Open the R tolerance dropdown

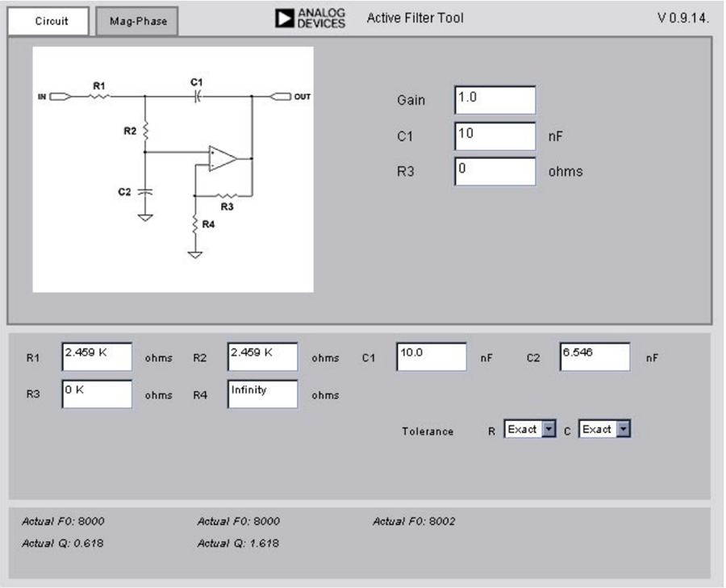530,429
